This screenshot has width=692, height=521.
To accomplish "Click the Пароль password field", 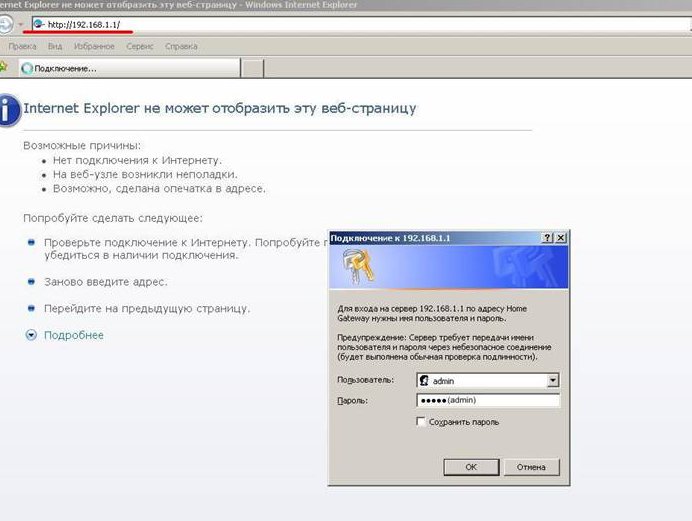I will [487, 401].
